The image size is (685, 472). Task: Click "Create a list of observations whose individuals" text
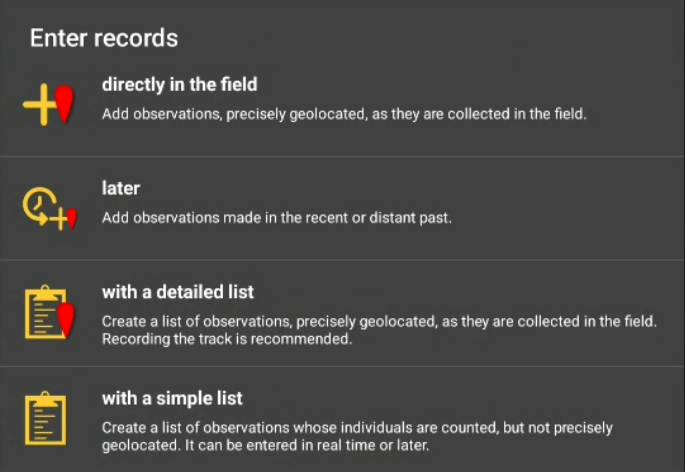pos(357,427)
